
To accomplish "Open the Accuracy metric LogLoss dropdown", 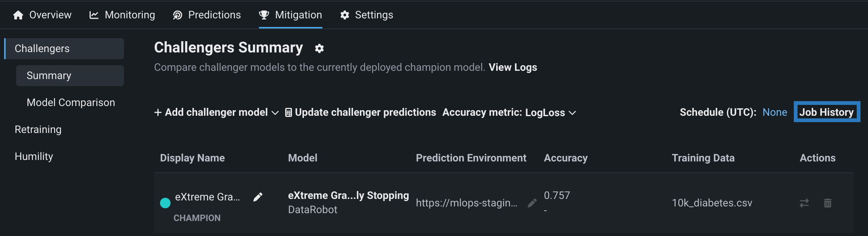I will (x=509, y=112).
